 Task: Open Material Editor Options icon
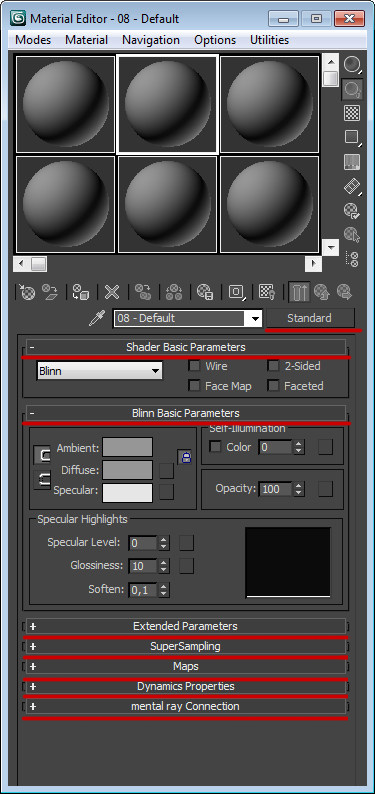point(352,210)
